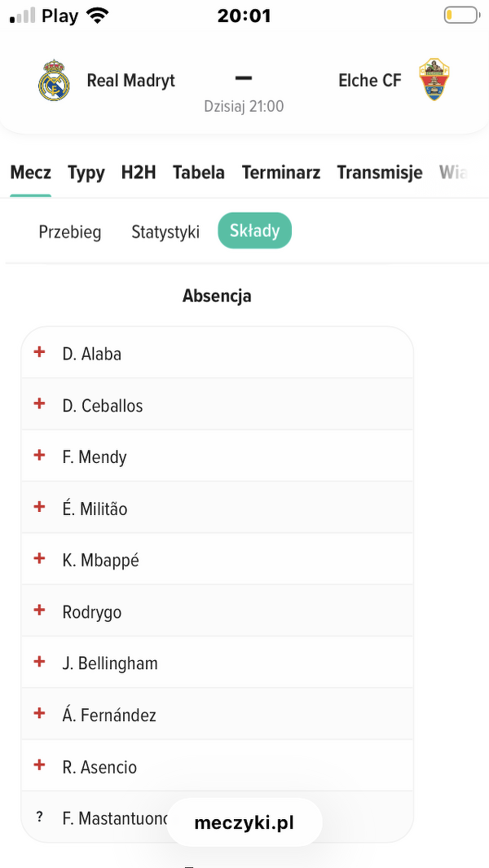
Task: Click the injury cross next to K. Mbappé
Action: [x=39, y=558]
